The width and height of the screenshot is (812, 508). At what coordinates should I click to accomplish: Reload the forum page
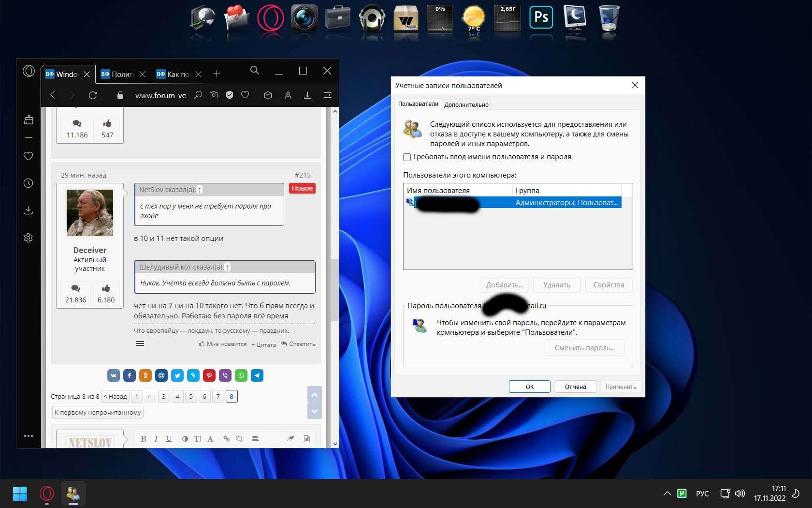click(x=93, y=95)
